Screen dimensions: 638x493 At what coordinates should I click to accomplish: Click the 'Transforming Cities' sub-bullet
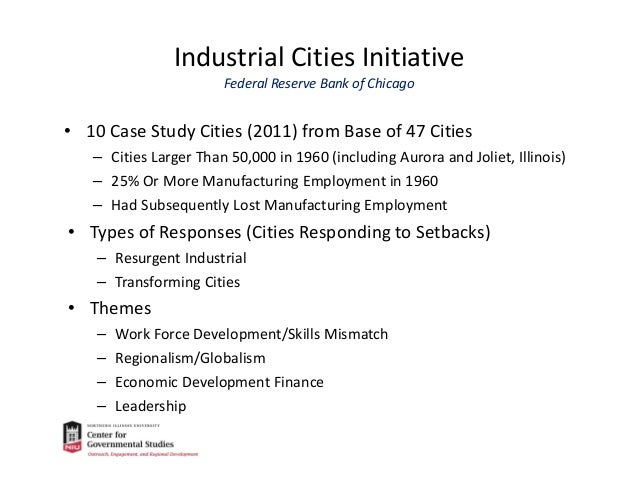(177, 282)
